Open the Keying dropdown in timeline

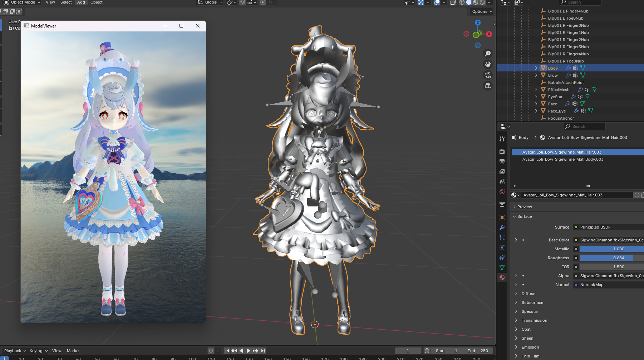pos(38,351)
